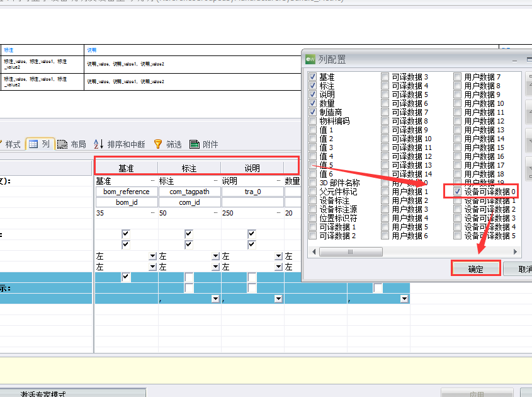Click the 取消 button
Screen dimensions: 532x397
pos(519,269)
